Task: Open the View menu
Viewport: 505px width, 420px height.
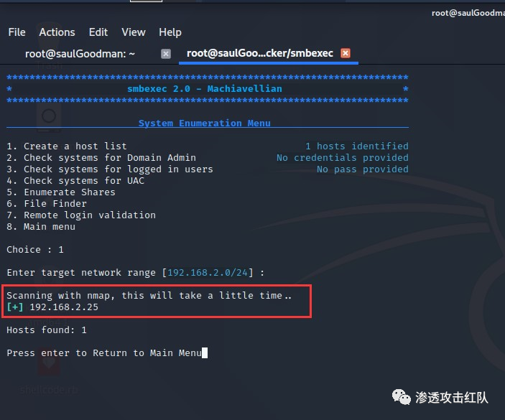Action: (133, 32)
